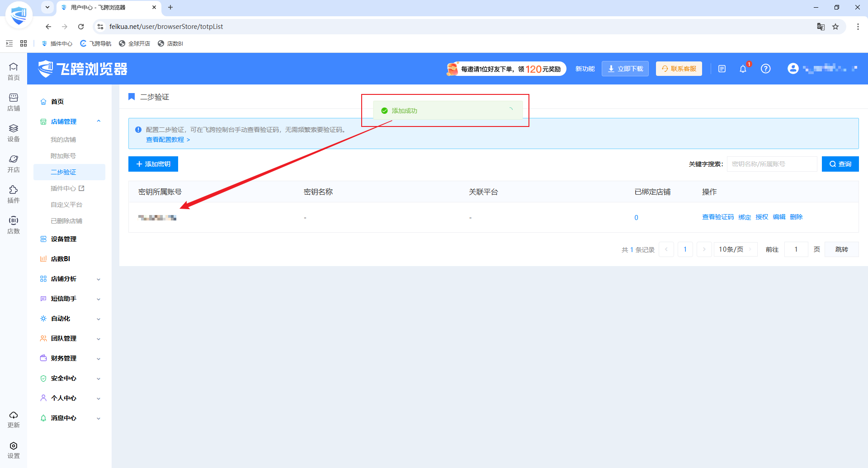Click the 跳转 page jump button
The width and height of the screenshot is (868, 468).
[x=842, y=249]
